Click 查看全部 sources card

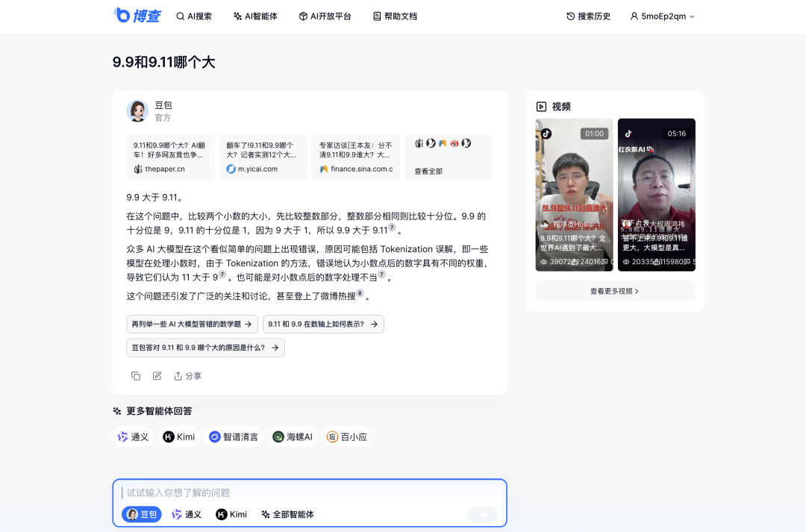[449, 157]
